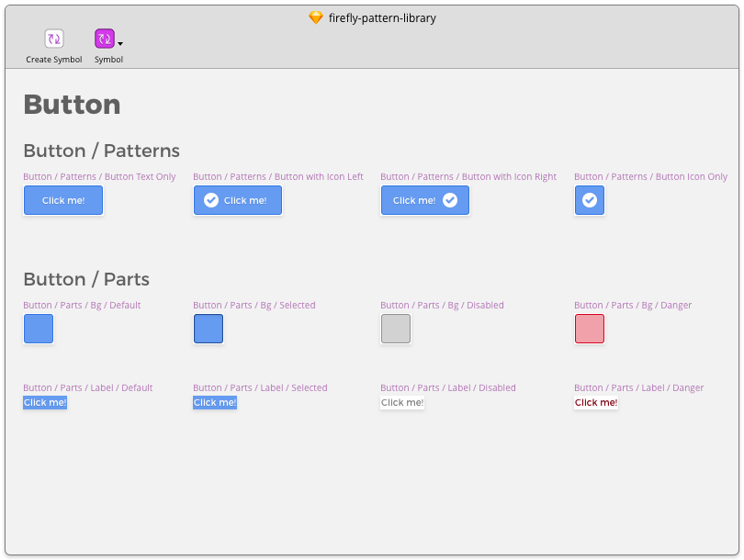Click the button with icon on right

click(x=425, y=200)
